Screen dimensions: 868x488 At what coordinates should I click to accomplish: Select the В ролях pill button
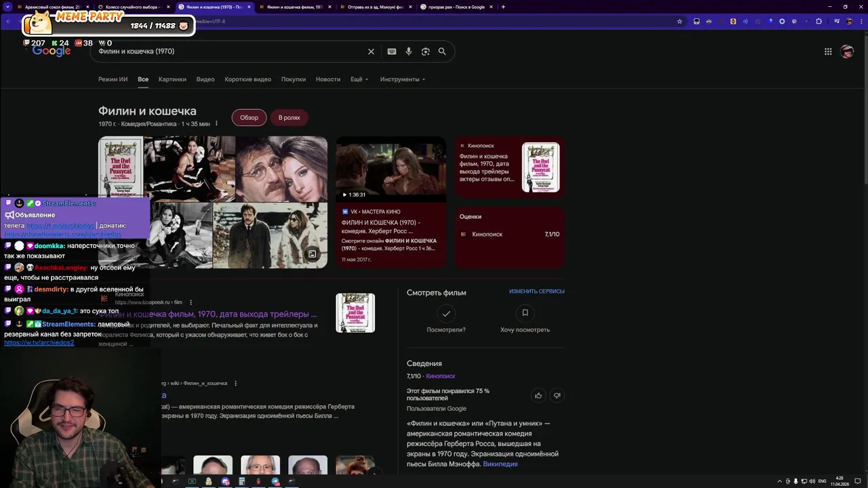click(x=289, y=117)
